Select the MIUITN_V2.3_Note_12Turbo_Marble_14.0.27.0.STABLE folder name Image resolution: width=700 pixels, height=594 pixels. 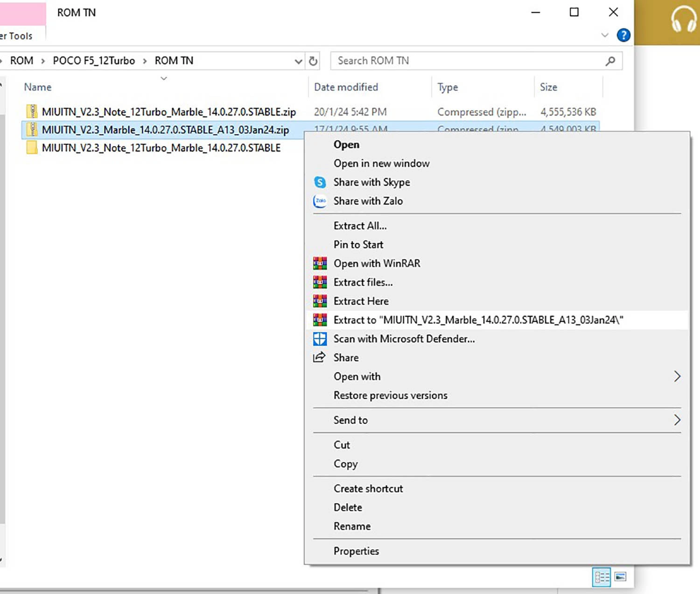coord(161,148)
